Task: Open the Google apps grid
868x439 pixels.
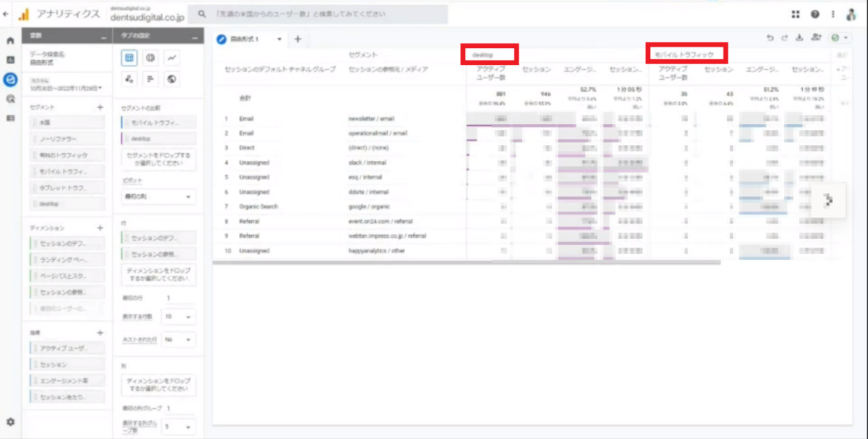Action: click(x=795, y=14)
